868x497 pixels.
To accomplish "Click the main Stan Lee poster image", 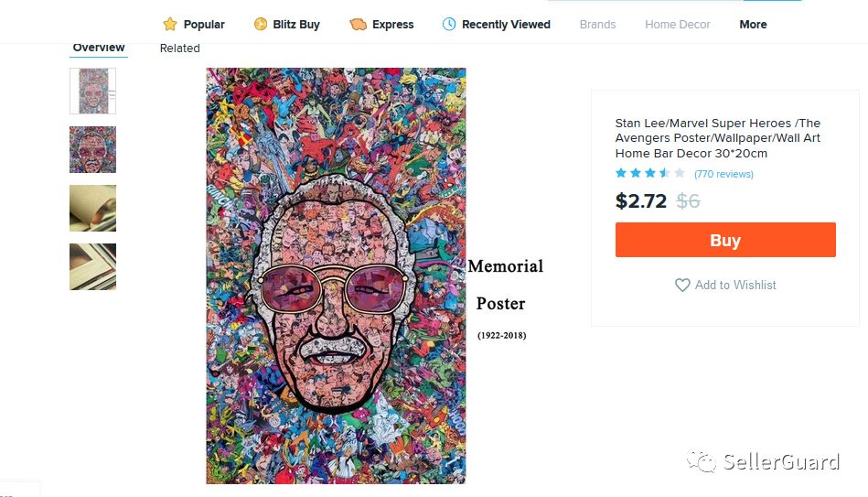I will (336, 276).
